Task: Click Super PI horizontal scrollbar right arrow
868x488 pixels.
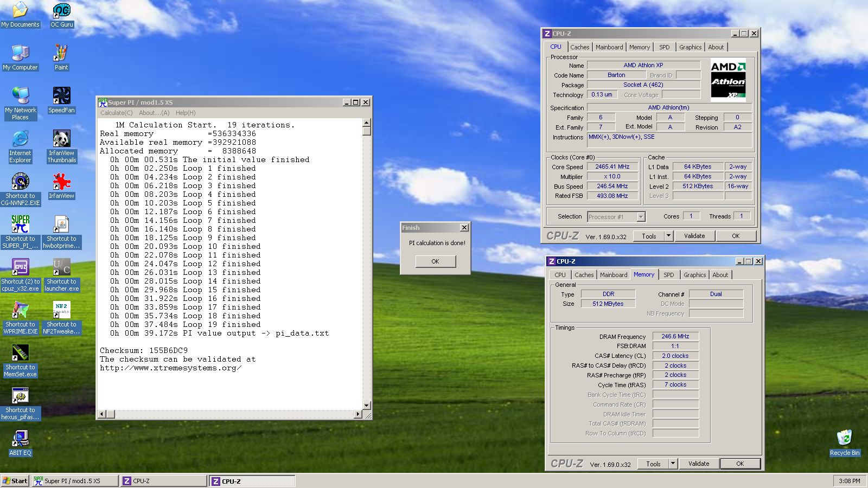Action: pos(358,414)
